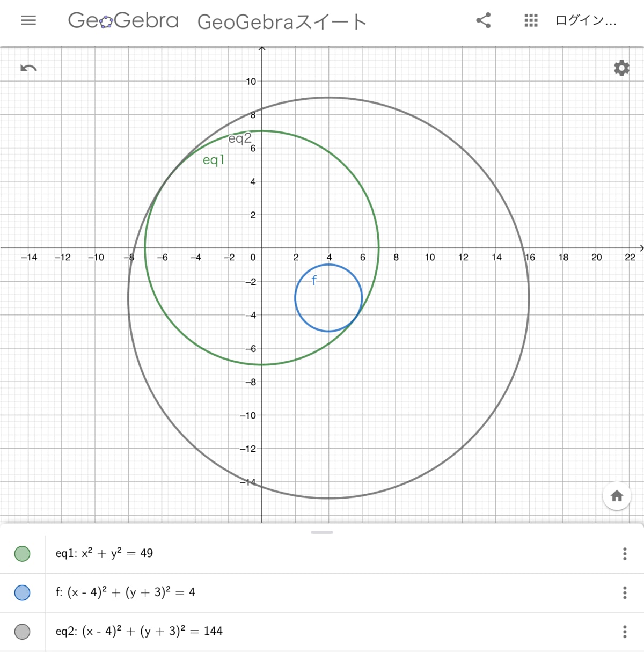The width and height of the screenshot is (644, 652).
Task: Click the y-axis label 10
Action: coord(251,82)
